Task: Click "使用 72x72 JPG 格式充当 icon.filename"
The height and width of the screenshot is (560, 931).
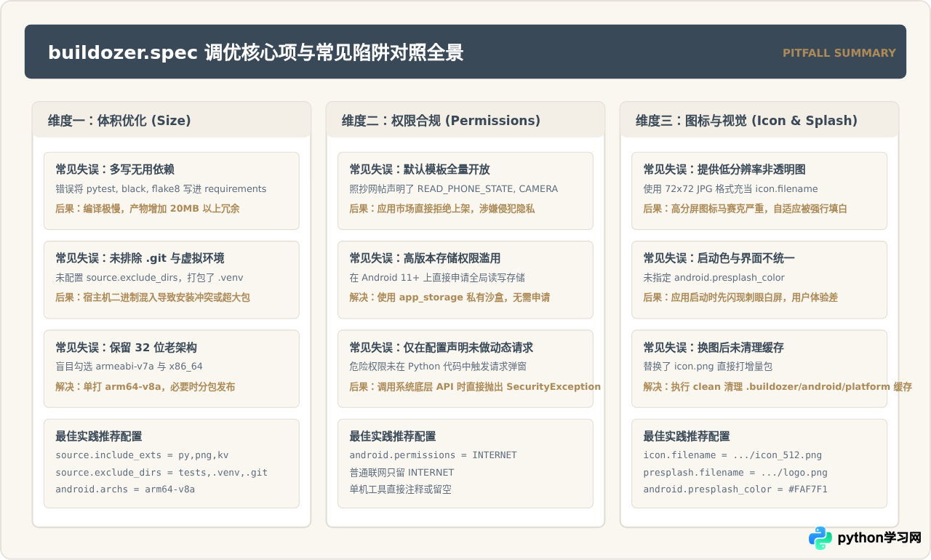Action: point(730,189)
